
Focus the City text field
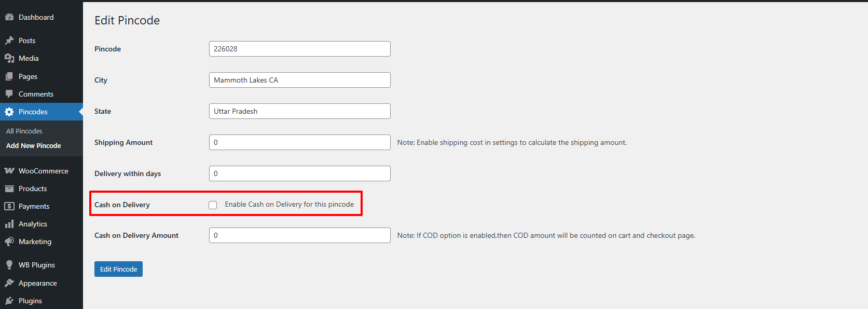[x=299, y=80]
